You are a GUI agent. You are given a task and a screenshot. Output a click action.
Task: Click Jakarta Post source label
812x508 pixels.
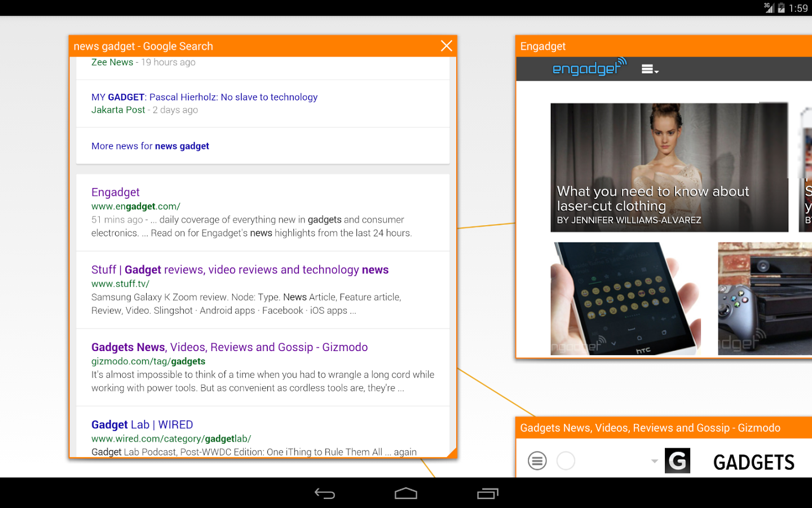coord(118,110)
